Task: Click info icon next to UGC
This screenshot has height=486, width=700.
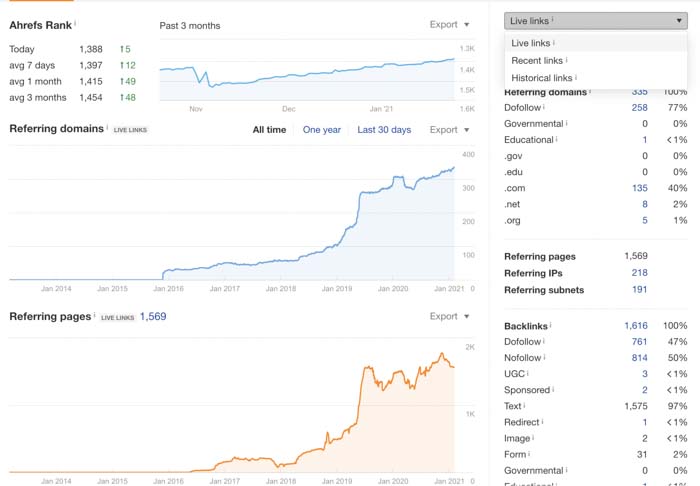Action: (528, 373)
